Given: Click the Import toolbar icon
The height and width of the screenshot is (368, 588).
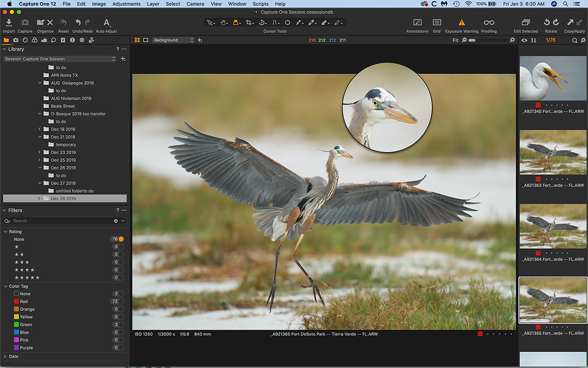Looking at the screenshot, I should point(9,23).
